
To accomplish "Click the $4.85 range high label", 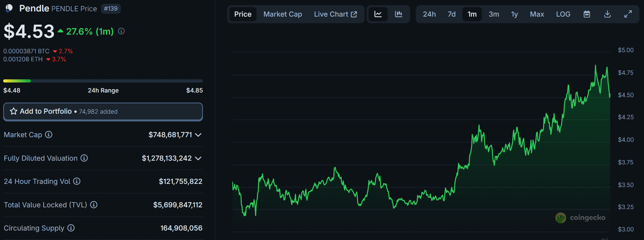I will 194,90.
